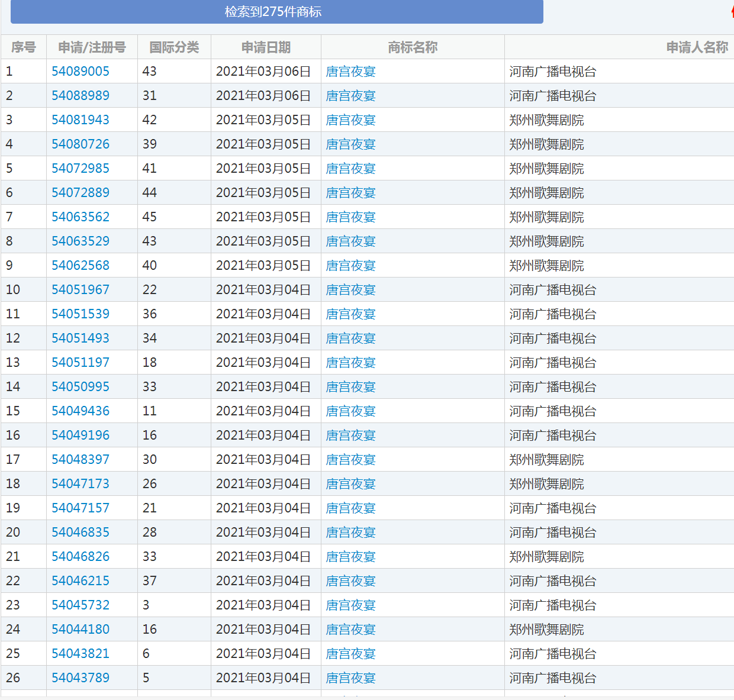Select applicant 河南广播电视台 in row 26
This screenshot has height=700, width=734.
[553, 678]
